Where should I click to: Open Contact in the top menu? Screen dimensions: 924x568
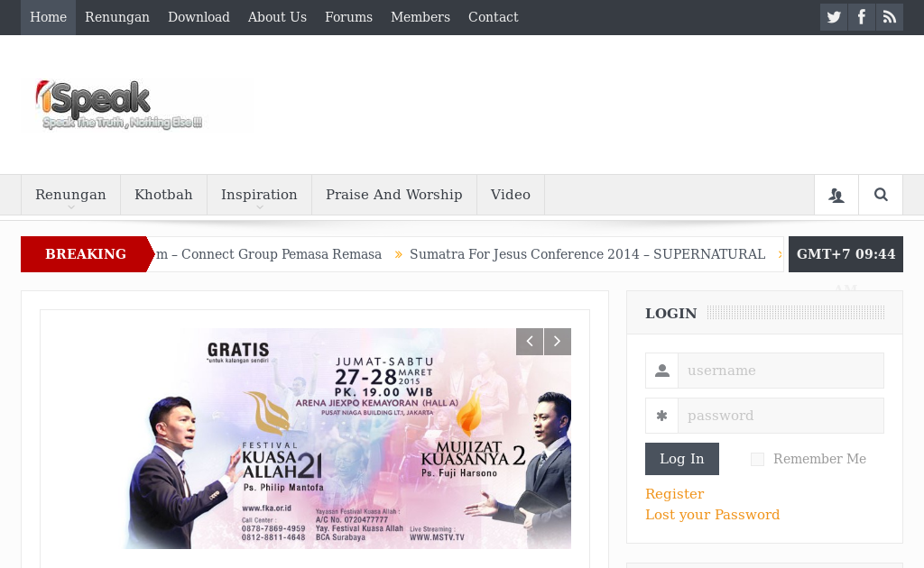(494, 17)
